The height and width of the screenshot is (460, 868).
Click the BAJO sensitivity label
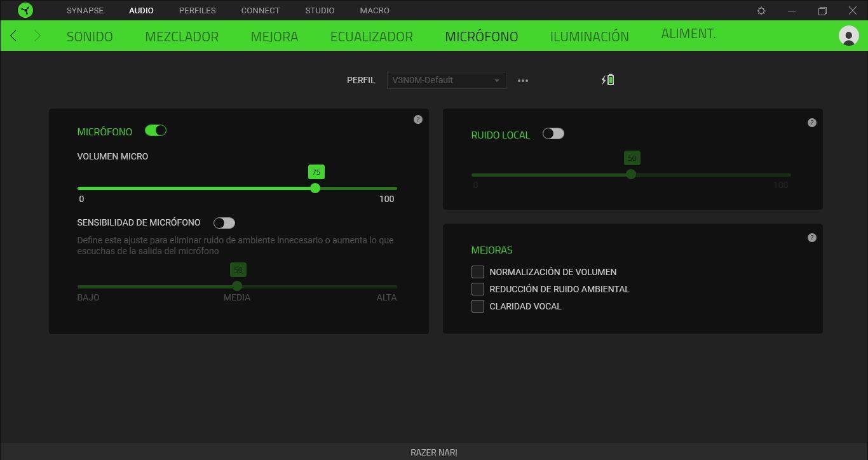coord(88,297)
